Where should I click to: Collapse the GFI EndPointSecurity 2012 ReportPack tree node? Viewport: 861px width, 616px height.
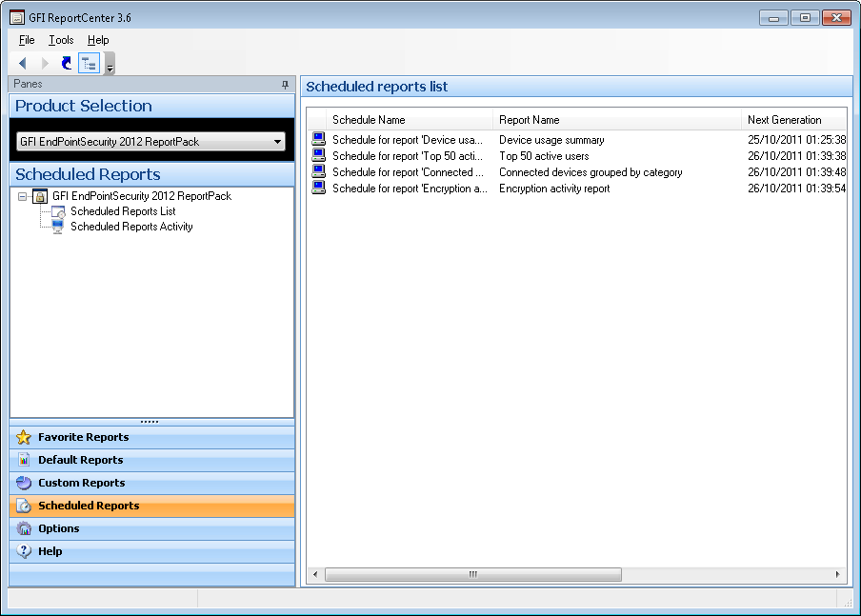pos(23,196)
